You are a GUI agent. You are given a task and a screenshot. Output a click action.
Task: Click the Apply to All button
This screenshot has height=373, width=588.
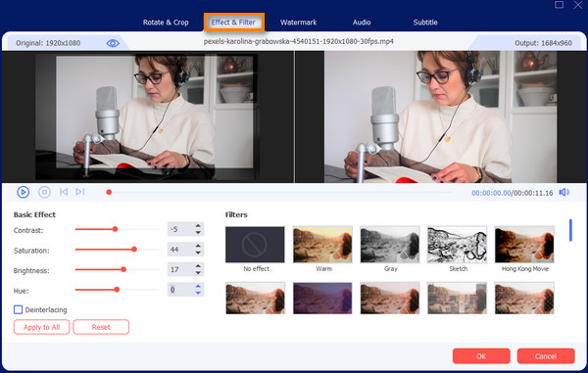pos(41,327)
